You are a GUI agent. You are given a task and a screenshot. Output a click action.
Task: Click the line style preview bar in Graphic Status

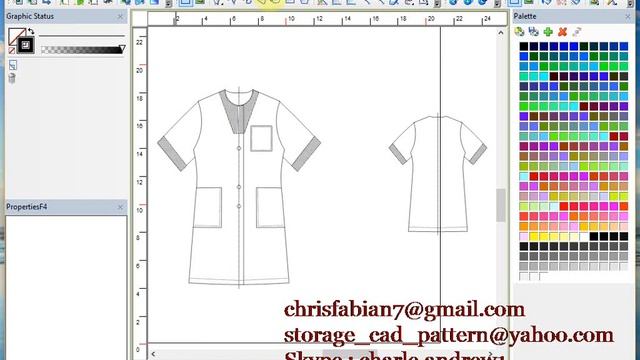[82, 36]
